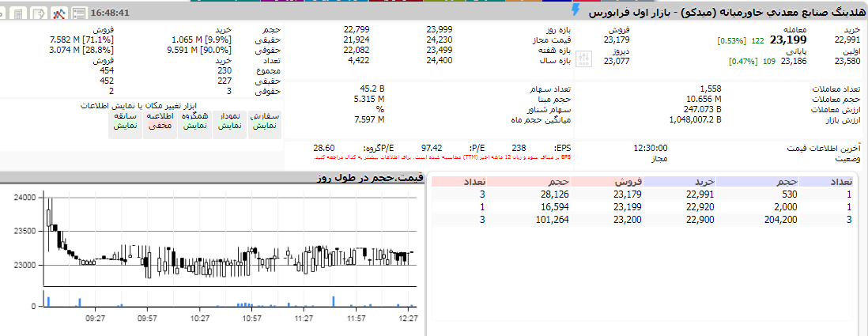
Task: Click the closing price 23,186
Action: click(793, 62)
